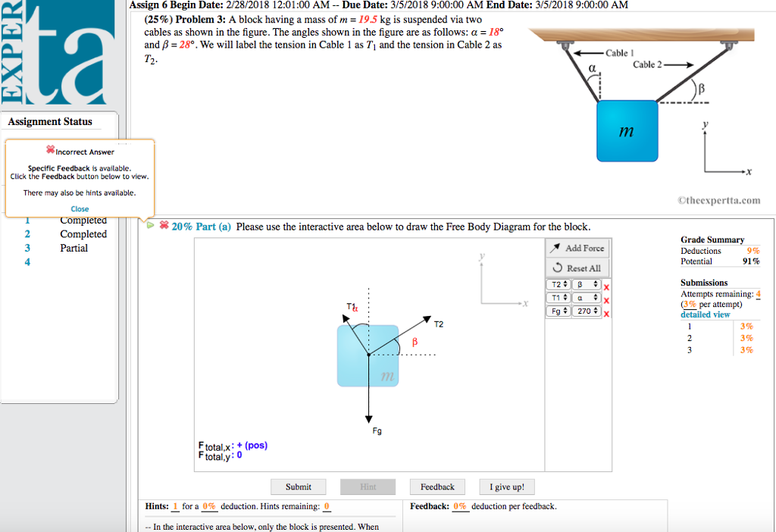Screen dimensions: 776x532
Task: Click the Reset All circular arrow icon
Action: pos(559,267)
